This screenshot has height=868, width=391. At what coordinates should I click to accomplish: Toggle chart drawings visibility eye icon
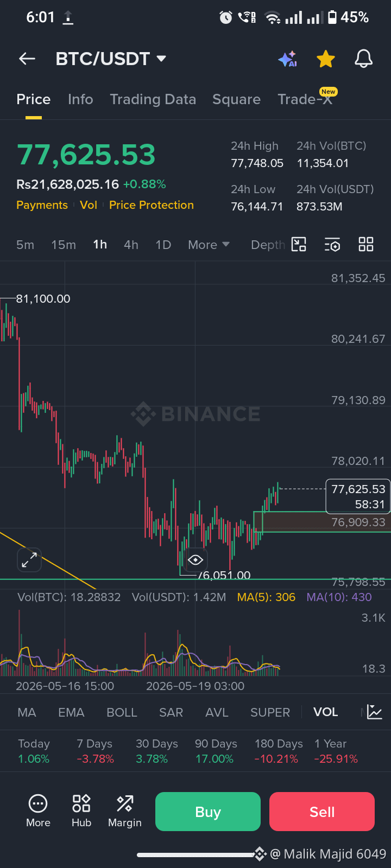[195, 559]
